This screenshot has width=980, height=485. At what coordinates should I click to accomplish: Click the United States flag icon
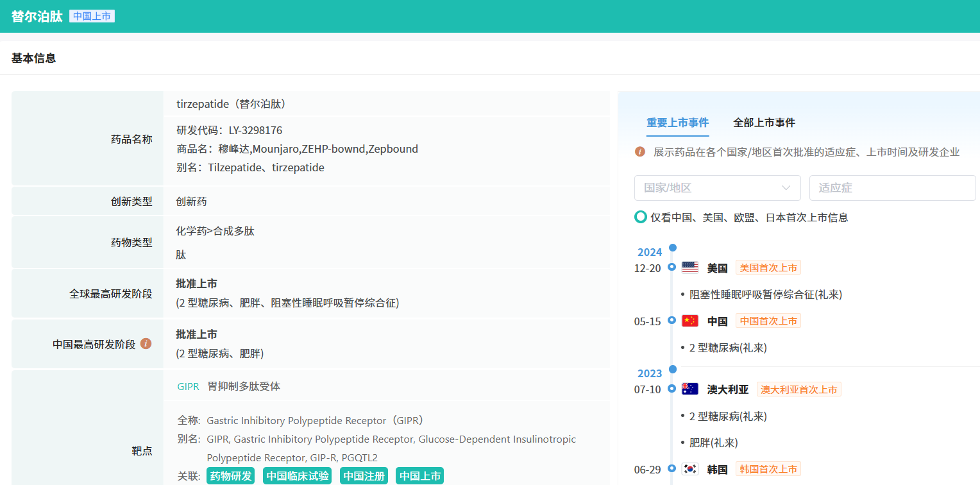click(x=690, y=268)
